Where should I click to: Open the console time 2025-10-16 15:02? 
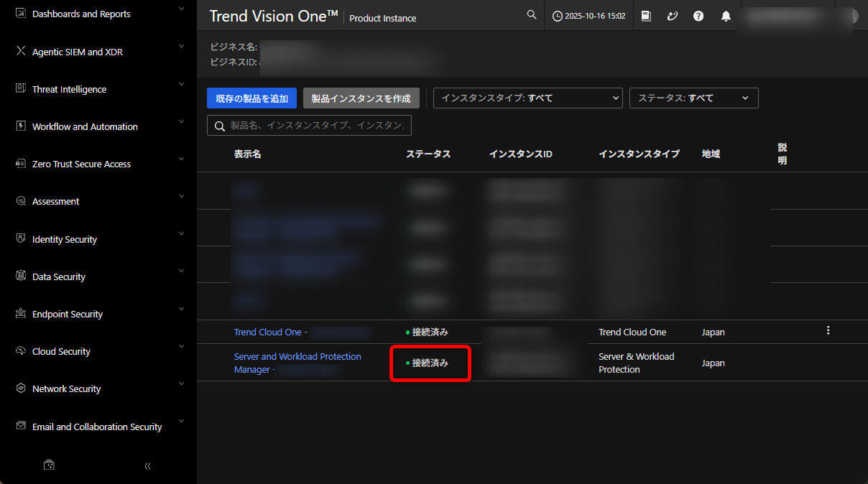(x=589, y=16)
